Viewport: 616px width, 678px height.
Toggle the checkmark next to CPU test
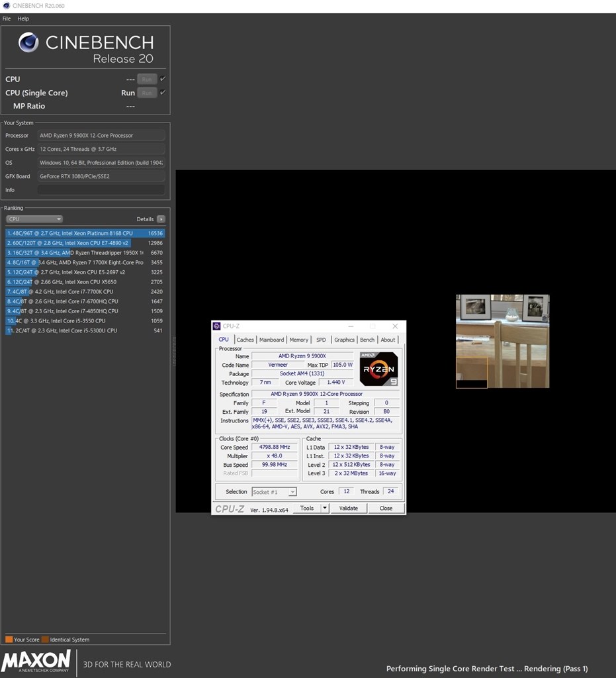click(x=163, y=79)
